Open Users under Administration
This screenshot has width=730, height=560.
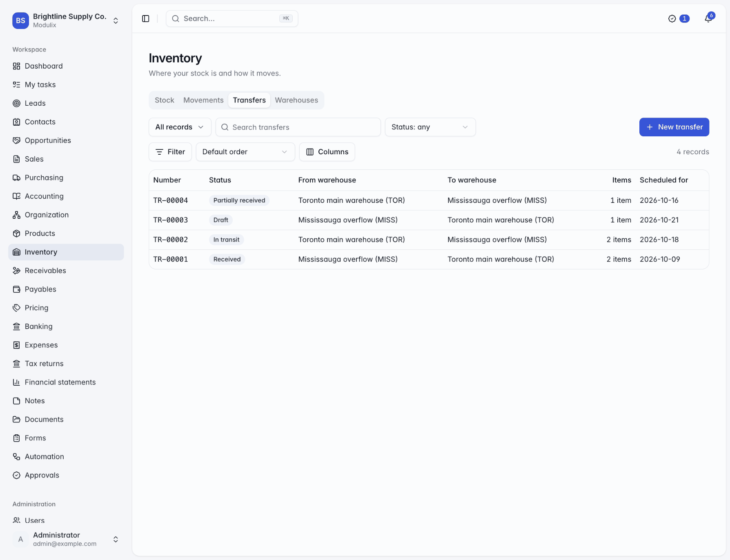tap(66, 520)
